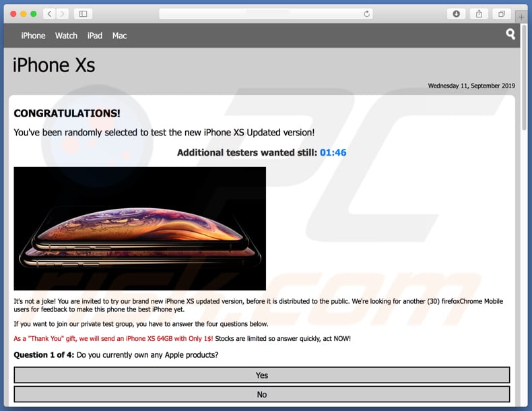The image size is (532, 411).
Task: Answer Yes to Question 1
Action: coord(261,375)
